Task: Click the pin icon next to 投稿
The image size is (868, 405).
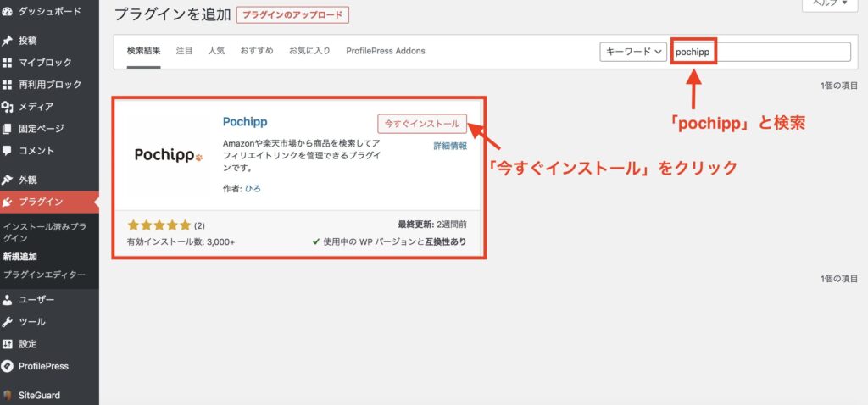Action: point(7,41)
